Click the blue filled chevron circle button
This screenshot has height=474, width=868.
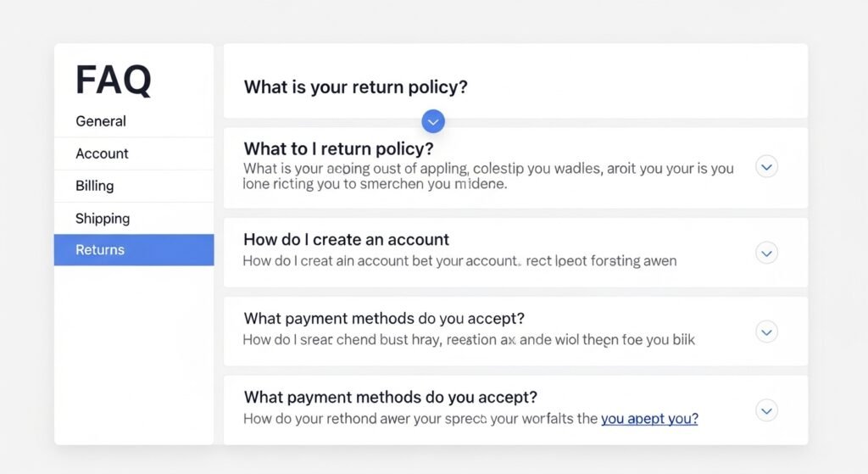click(x=433, y=121)
